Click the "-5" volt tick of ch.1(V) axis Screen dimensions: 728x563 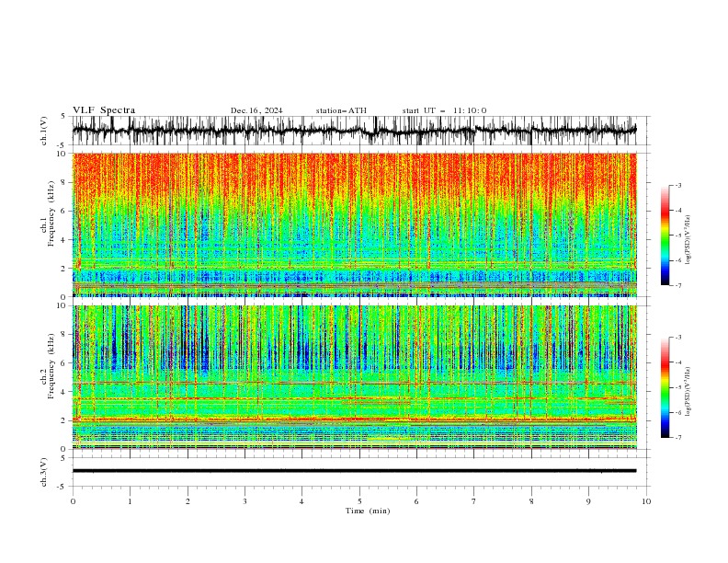[62, 145]
